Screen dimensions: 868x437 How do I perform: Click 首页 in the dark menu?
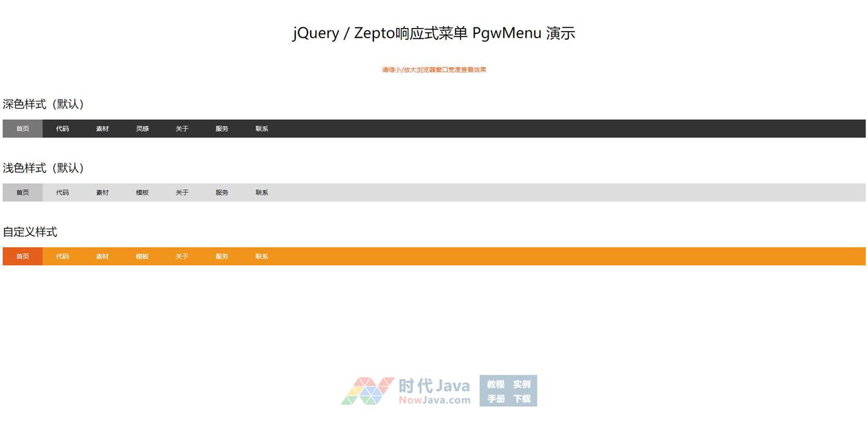(23, 128)
